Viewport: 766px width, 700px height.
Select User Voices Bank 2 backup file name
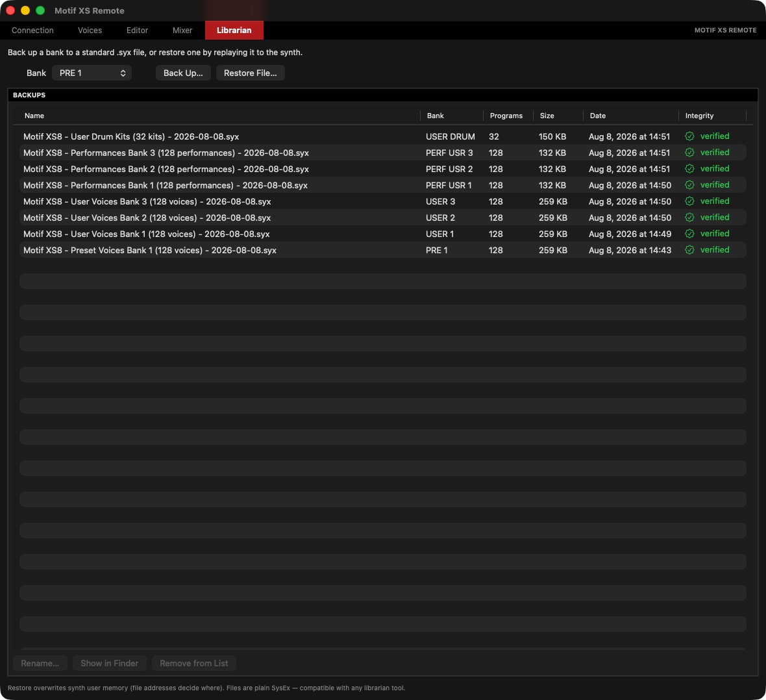(x=147, y=217)
